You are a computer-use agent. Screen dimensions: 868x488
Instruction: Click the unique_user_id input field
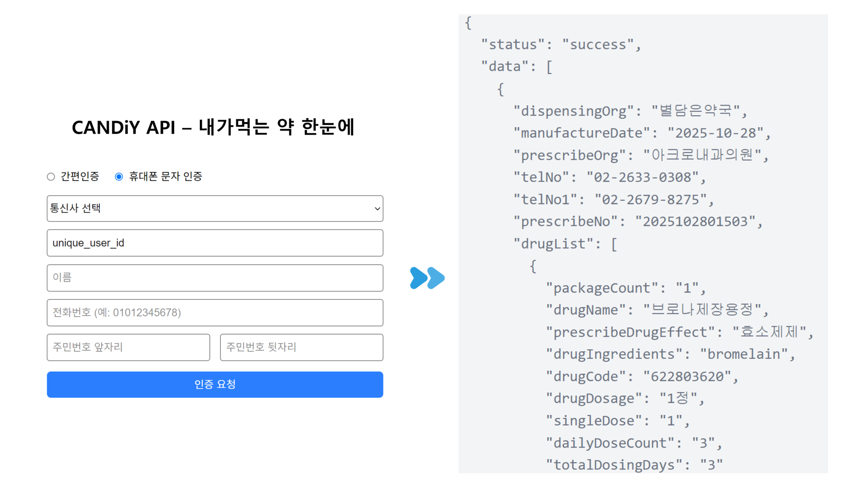215,243
